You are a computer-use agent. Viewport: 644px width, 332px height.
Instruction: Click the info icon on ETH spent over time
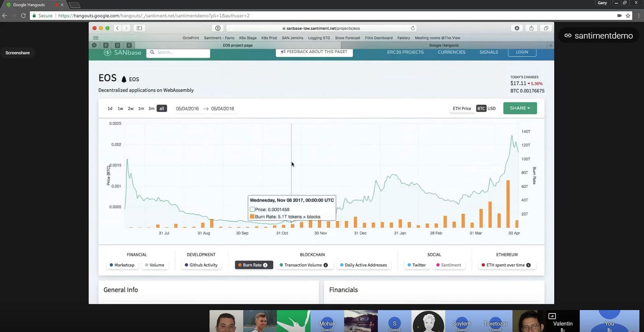pos(528,265)
